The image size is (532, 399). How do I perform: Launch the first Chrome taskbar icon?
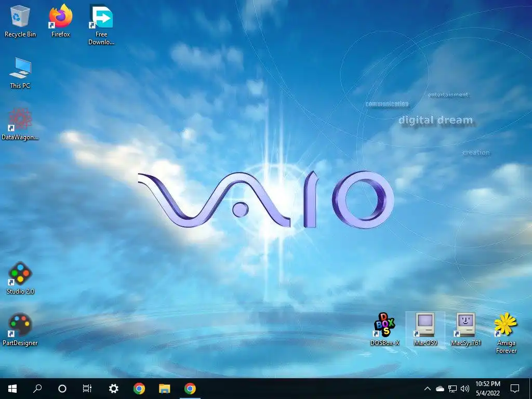click(139, 389)
